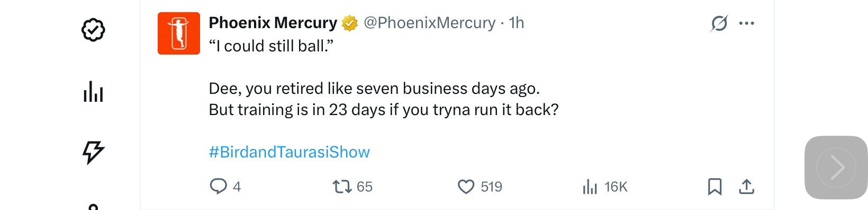Bookmark this Phoenix Mercury post
The width and height of the screenshot is (868, 210).
(x=715, y=187)
